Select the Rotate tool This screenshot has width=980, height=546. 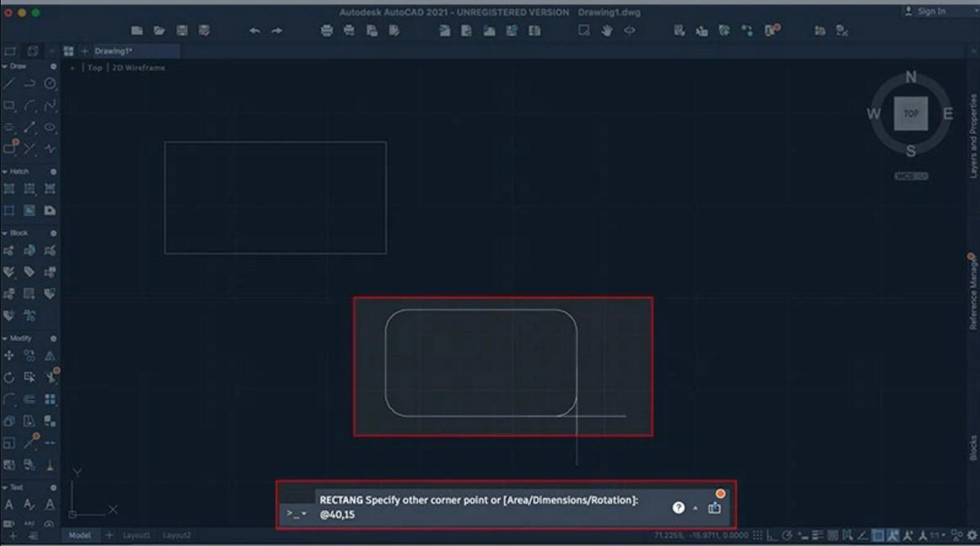tap(9, 377)
